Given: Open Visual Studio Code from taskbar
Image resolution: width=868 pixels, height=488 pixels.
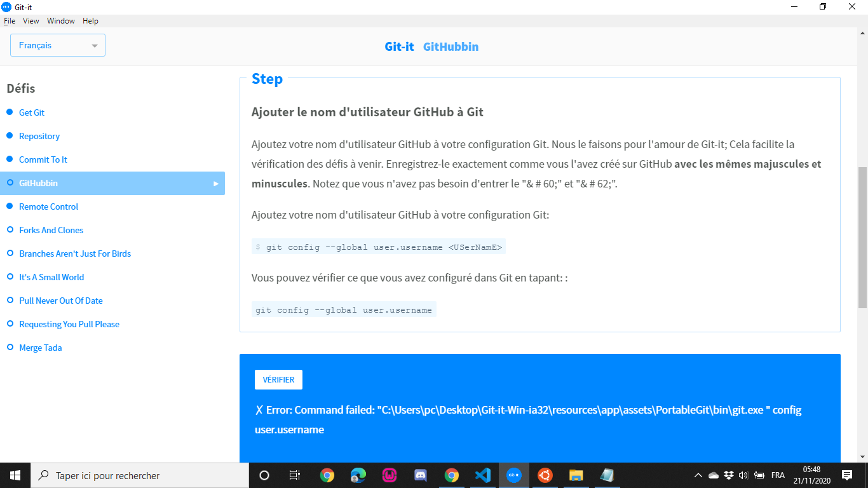Looking at the screenshot, I should [483, 475].
